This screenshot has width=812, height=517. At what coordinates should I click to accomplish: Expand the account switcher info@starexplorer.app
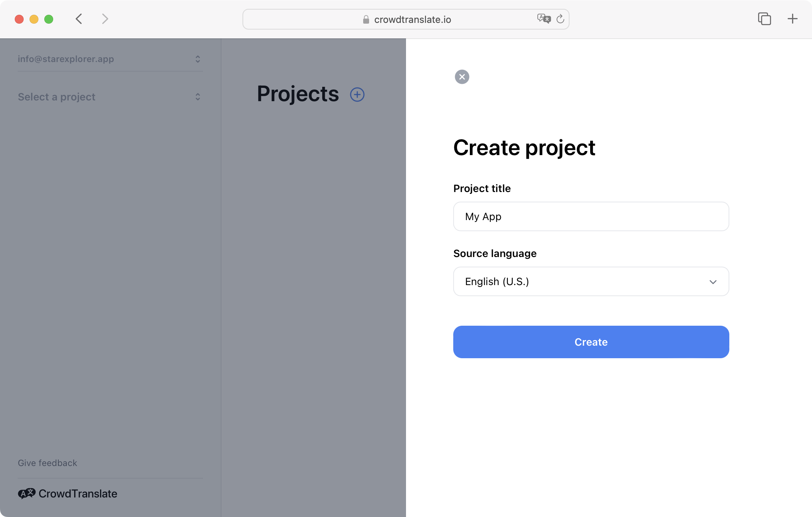(x=110, y=59)
